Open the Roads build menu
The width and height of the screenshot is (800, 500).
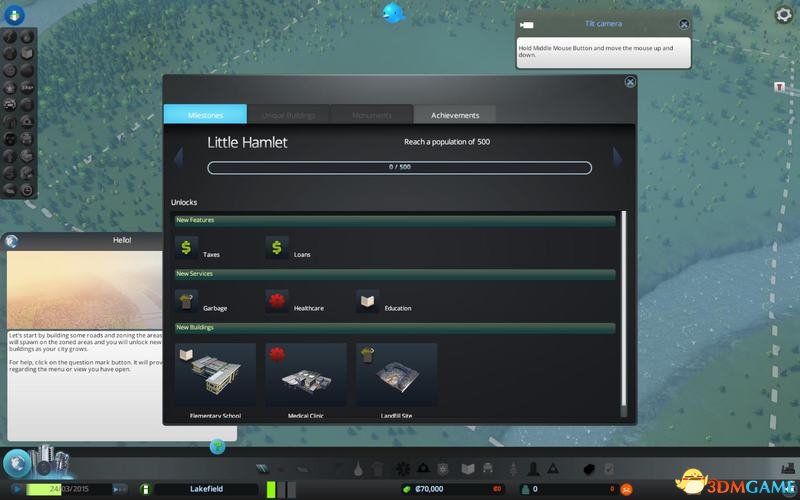[262, 468]
